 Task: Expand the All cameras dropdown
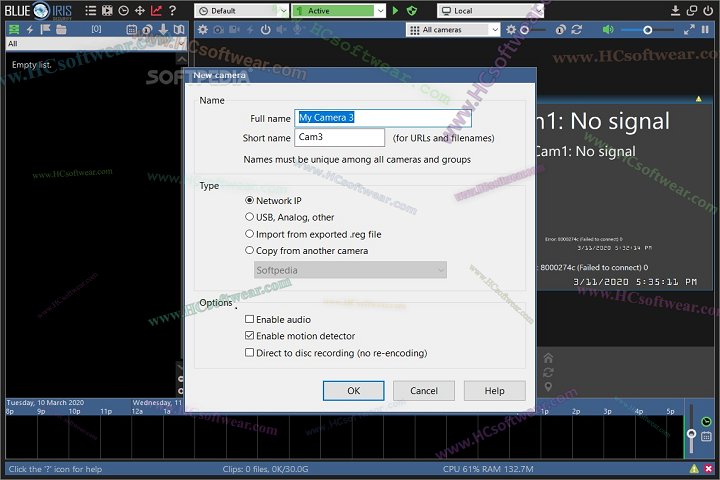coord(453,30)
